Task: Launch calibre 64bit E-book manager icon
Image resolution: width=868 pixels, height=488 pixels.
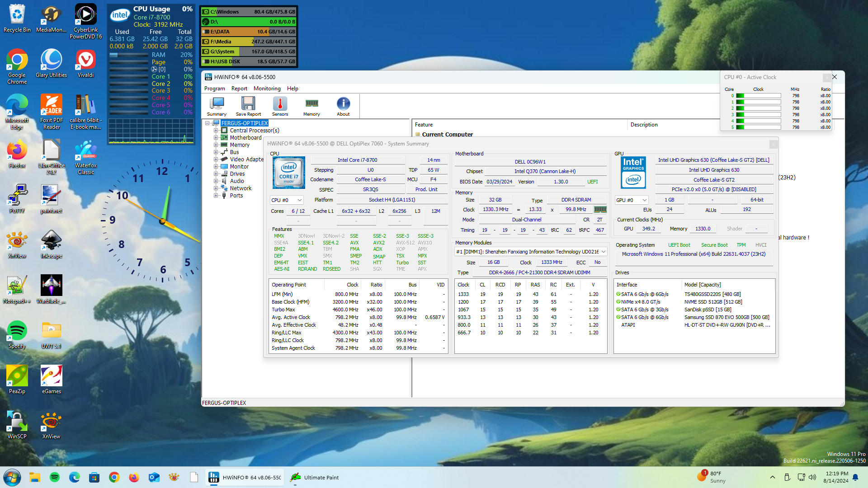Action: 85,112
